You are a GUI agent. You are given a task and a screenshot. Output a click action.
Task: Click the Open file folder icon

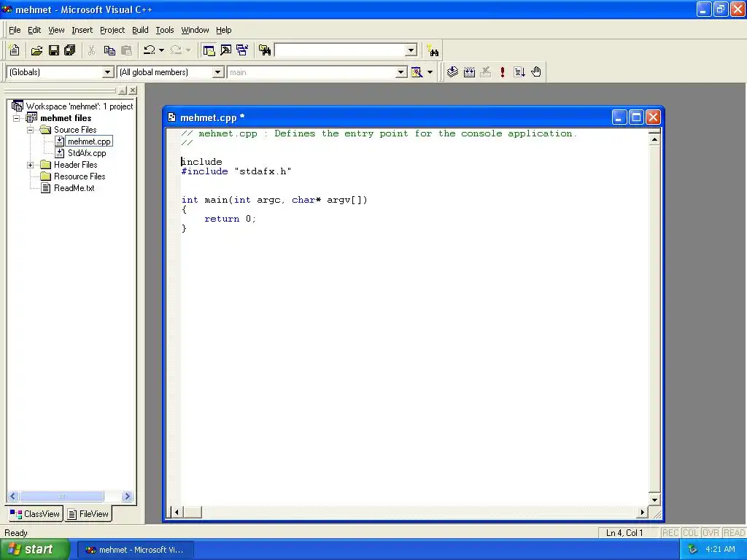(x=36, y=50)
